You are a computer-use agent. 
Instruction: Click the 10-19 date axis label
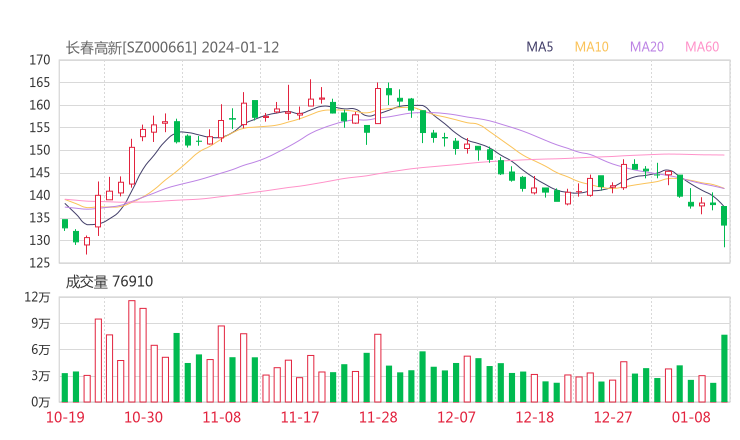[65, 417]
